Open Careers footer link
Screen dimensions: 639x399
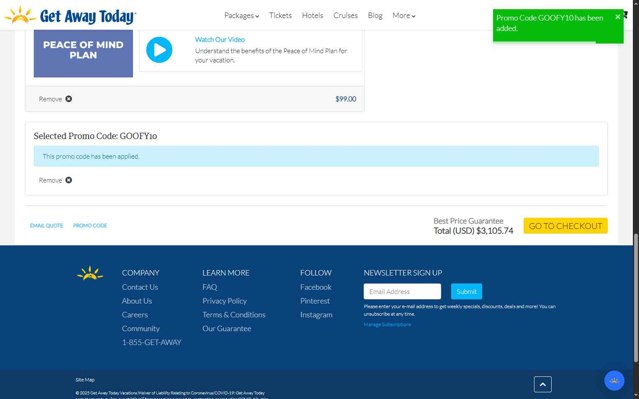point(134,315)
